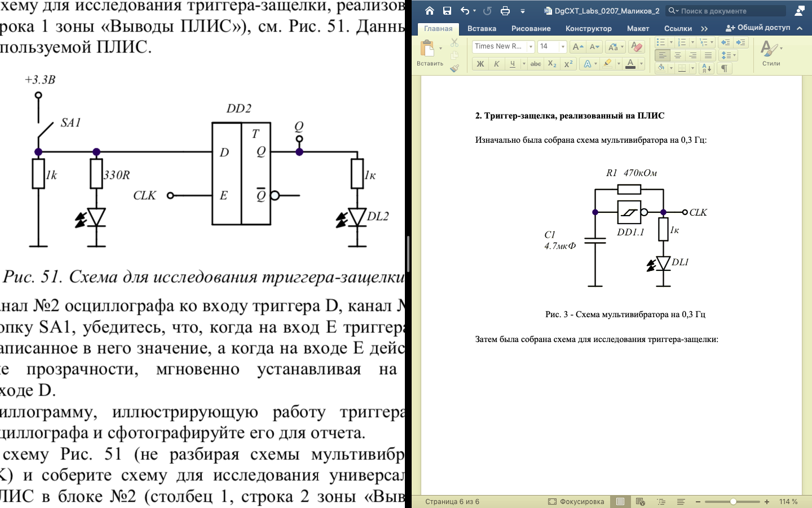
Task: Toggle italic К formatting
Action: tap(496, 64)
